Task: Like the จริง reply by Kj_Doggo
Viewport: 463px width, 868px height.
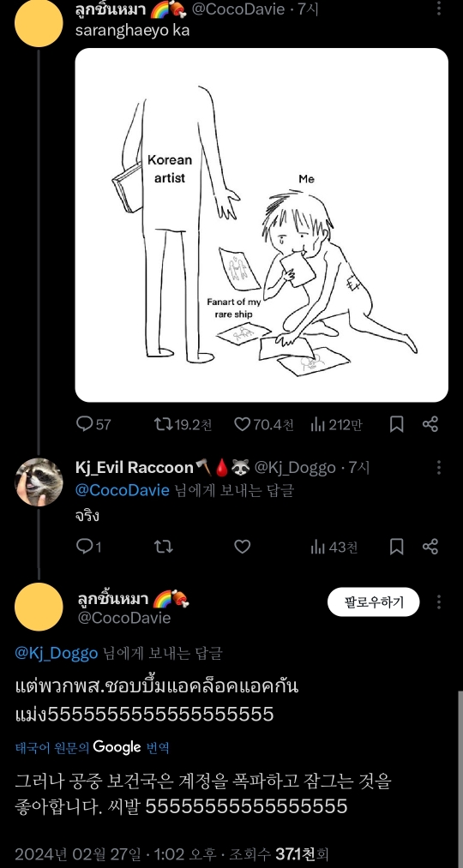Action: (x=242, y=547)
